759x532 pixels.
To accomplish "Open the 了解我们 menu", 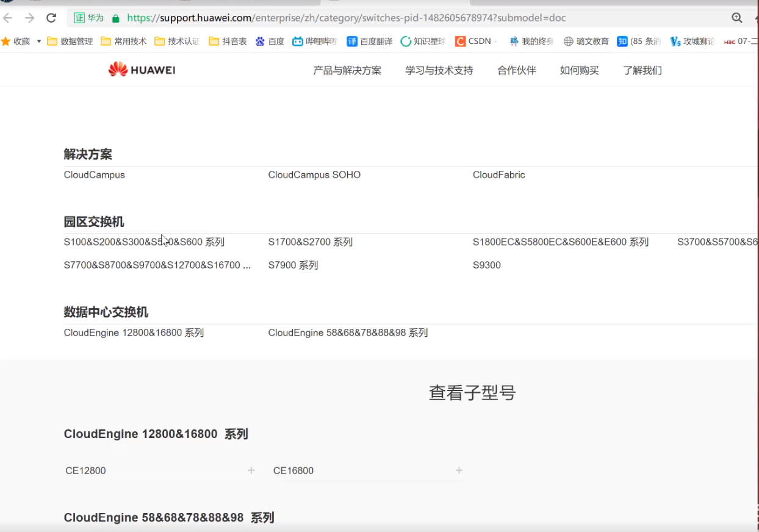I will coord(642,71).
